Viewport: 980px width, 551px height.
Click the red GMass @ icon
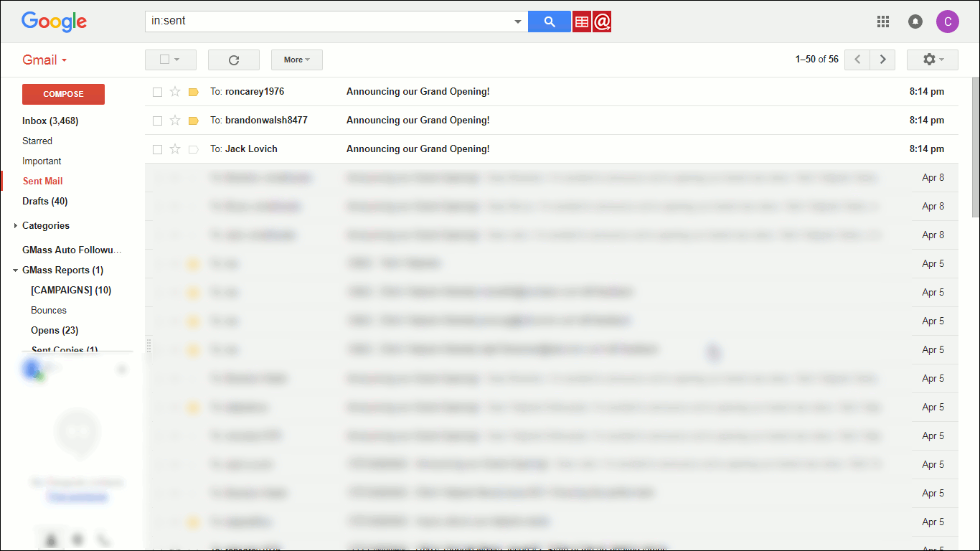click(x=601, y=22)
